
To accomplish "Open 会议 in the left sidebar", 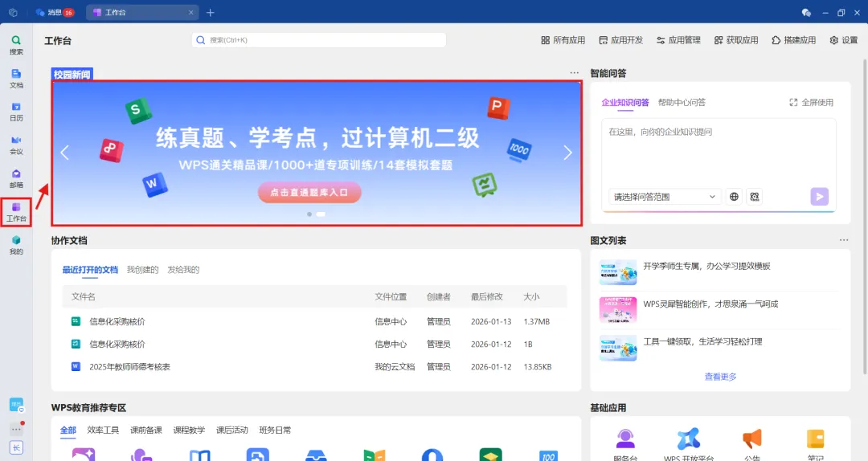I will tap(16, 145).
